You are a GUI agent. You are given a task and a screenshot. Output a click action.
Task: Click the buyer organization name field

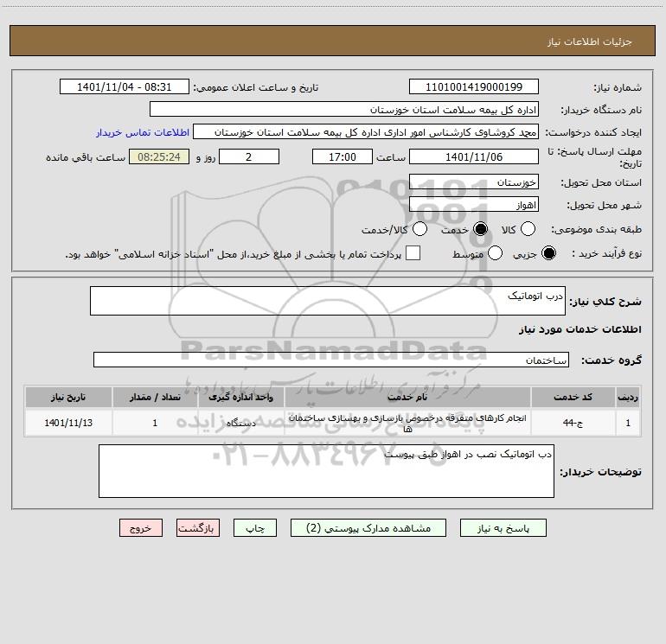[344, 110]
